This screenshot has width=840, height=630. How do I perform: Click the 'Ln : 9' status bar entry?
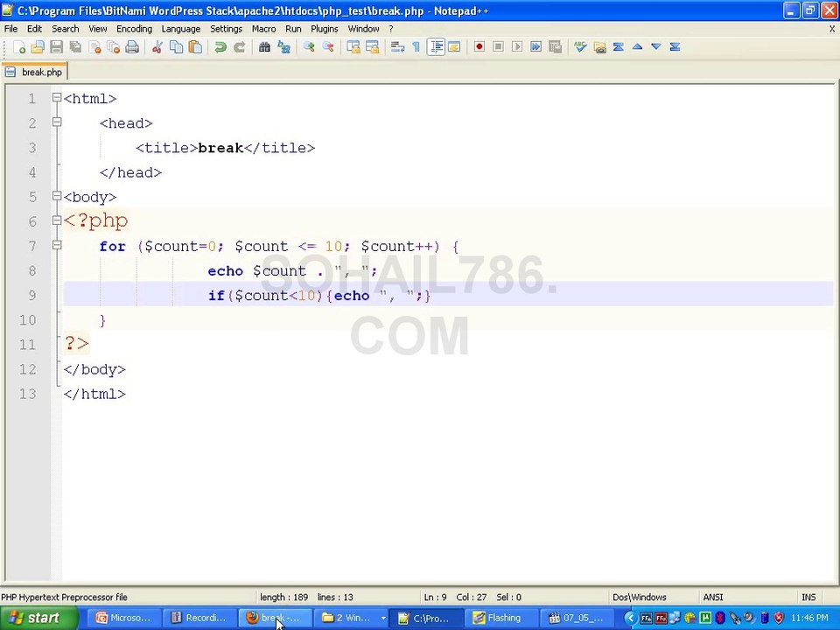coord(435,597)
